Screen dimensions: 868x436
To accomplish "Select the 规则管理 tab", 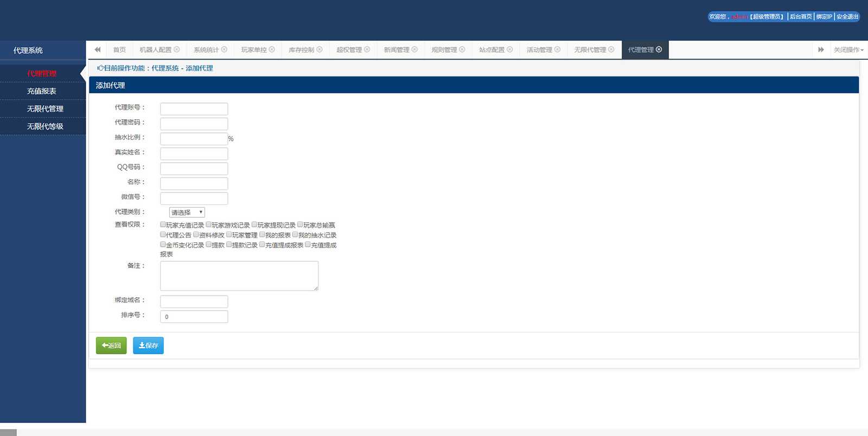I will (x=444, y=50).
